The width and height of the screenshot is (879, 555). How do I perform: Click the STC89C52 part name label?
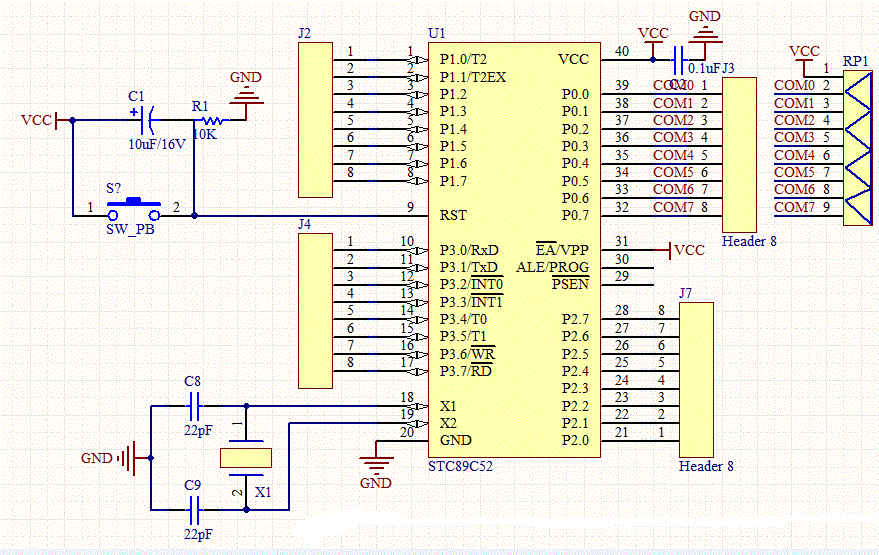(x=460, y=466)
